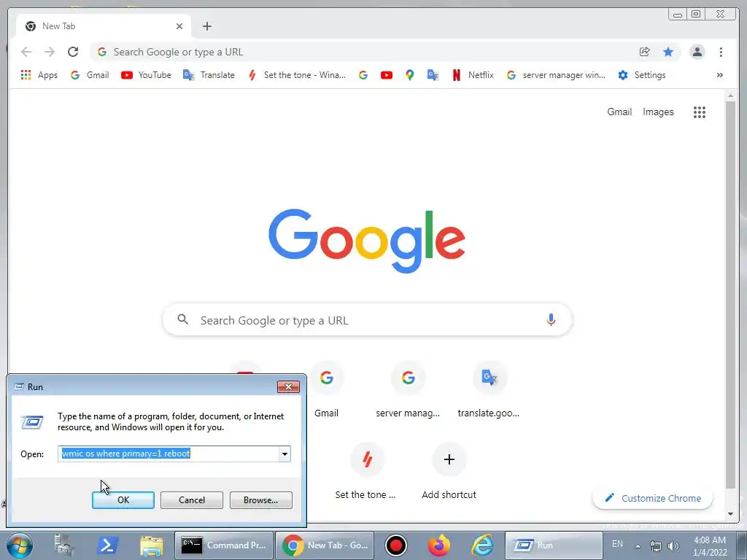This screenshot has height=560, width=747.
Task: Click the Gmail link at top right
Action: point(619,112)
